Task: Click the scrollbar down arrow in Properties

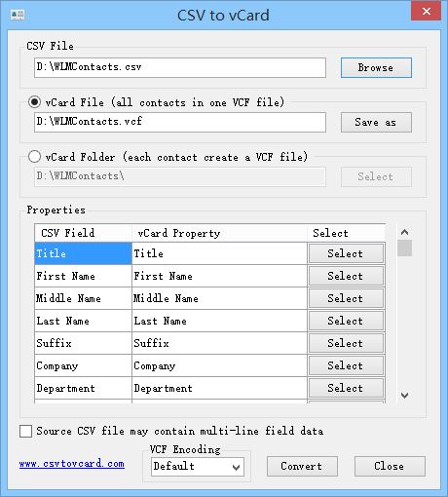Action: tap(404, 396)
